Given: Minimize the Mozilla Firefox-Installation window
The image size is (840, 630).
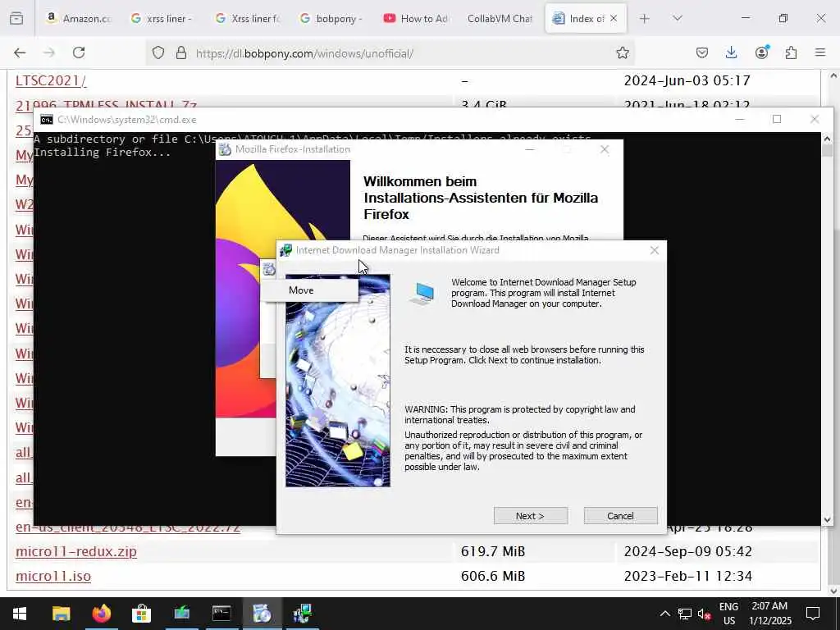Looking at the screenshot, I should pyautogui.click(x=530, y=149).
